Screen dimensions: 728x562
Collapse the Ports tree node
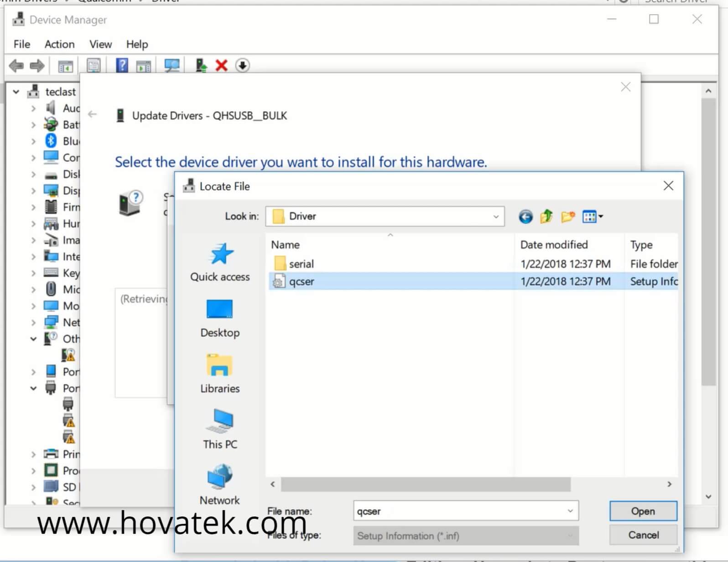coord(33,388)
